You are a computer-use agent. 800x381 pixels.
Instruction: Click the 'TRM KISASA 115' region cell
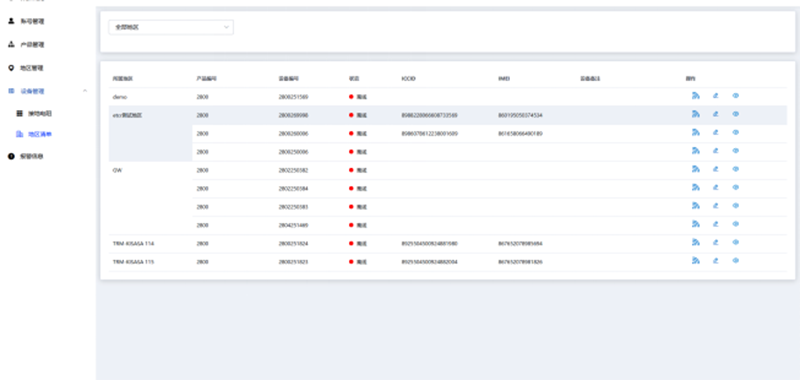click(133, 262)
